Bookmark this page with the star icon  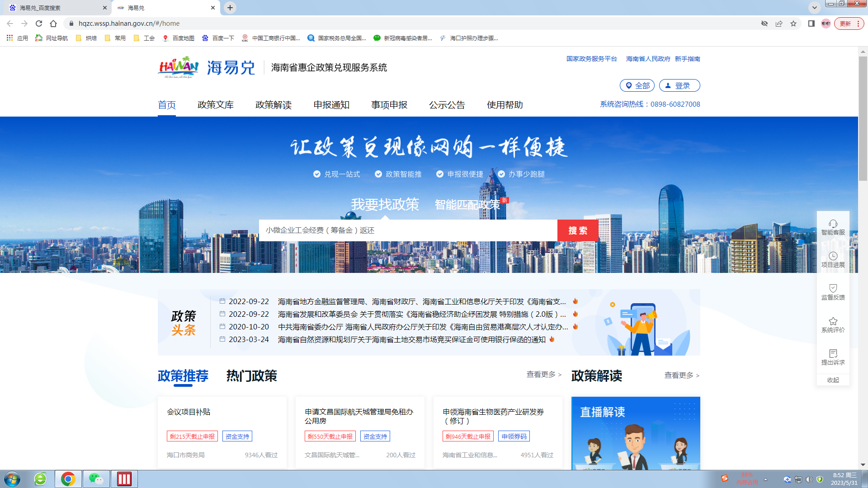[x=793, y=23]
